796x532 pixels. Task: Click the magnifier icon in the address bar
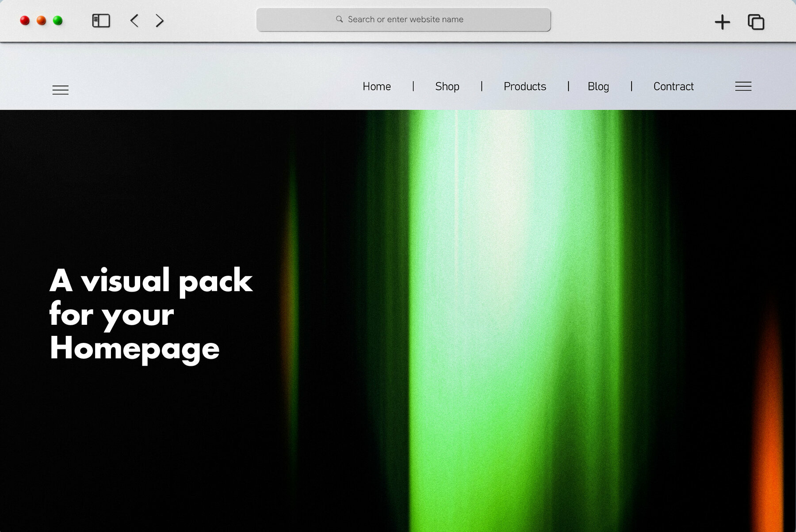(339, 19)
